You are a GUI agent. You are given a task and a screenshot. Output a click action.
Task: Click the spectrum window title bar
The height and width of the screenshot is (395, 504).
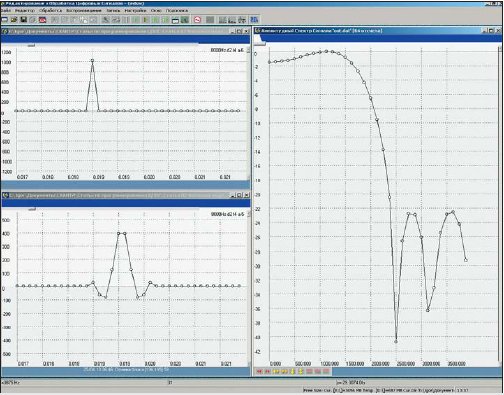pyautogui.click(x=367, y=31)
